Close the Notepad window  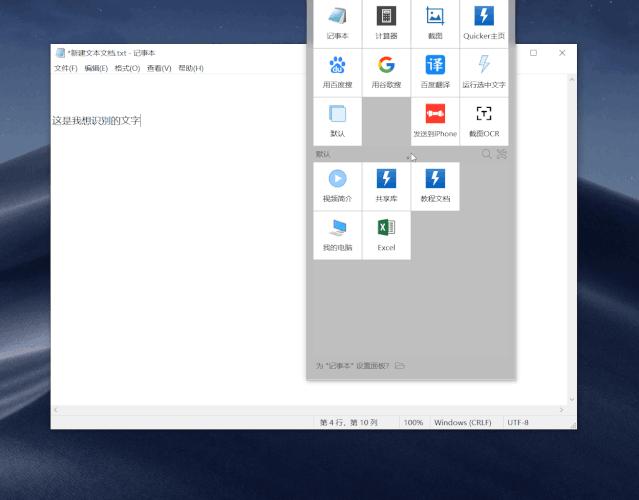562,53
